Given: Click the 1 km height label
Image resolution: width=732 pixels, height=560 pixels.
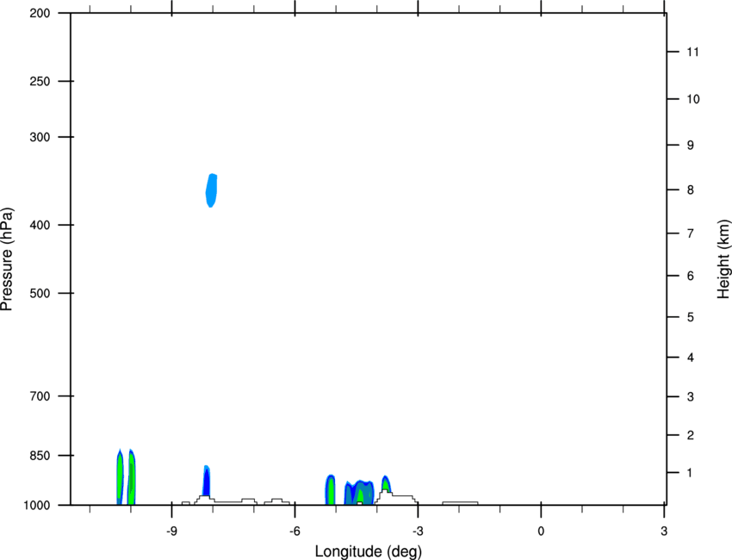Looking at the screenshot, I should [x=690, y=473].
